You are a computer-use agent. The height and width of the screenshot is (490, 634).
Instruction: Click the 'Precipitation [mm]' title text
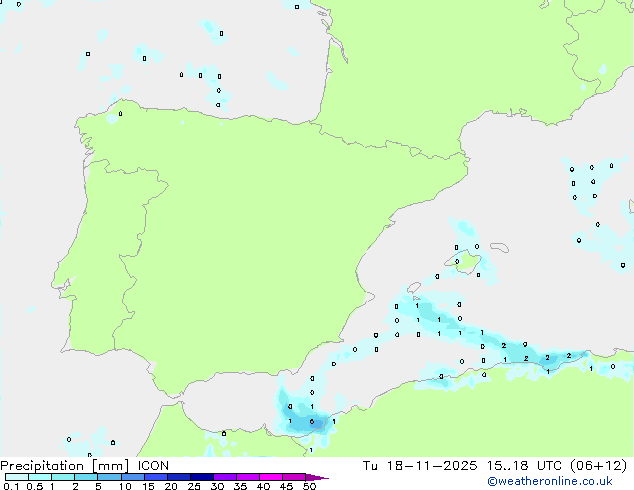pos(64,466)
